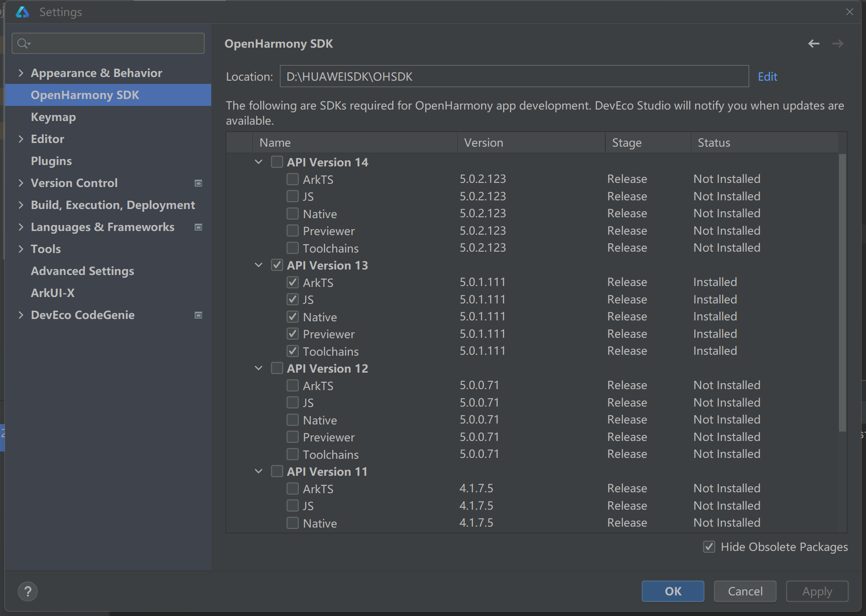The height and width of the screenshot is (616, 866).
Task: Collapse the API Version 13 group
Action: coord(259,265)
